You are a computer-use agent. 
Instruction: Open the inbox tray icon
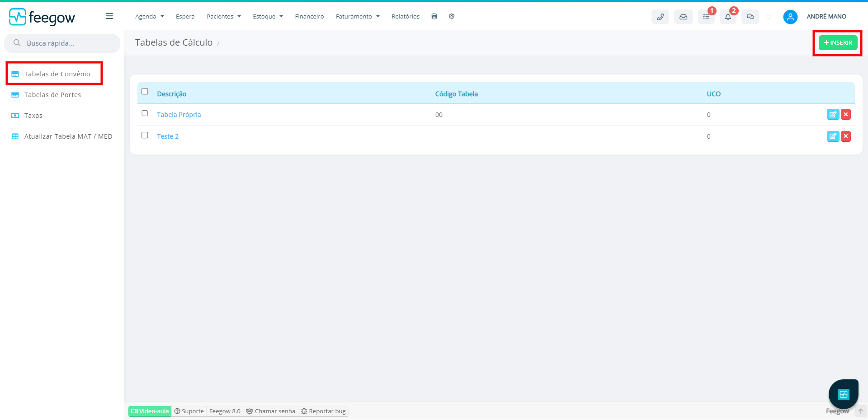(x=683, y=17)
